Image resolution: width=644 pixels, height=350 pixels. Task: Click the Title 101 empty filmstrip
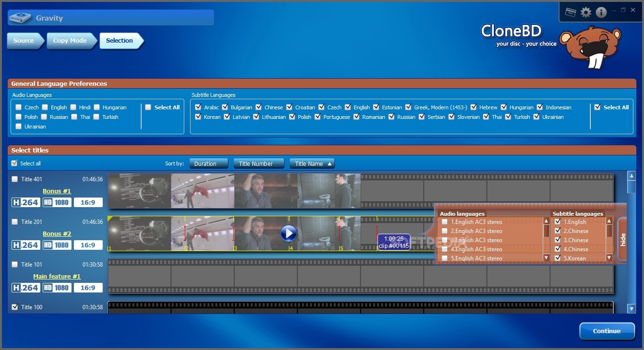click(x=360, y=276)
